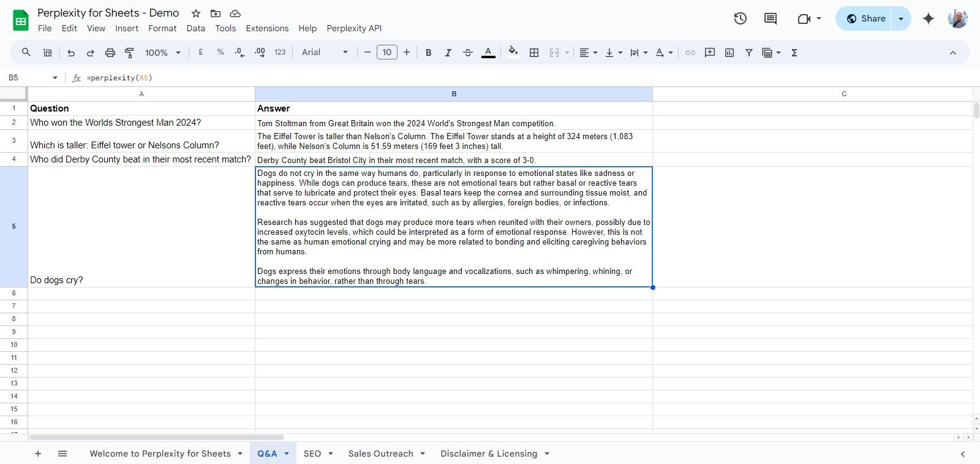This screenshot has height=464, width=980.
Task: Star the document title
Action: 196,13
